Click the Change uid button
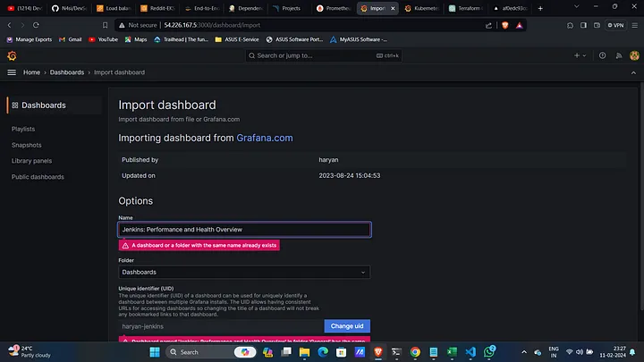The height and width of the screenshot is (362, 644). 347,326
